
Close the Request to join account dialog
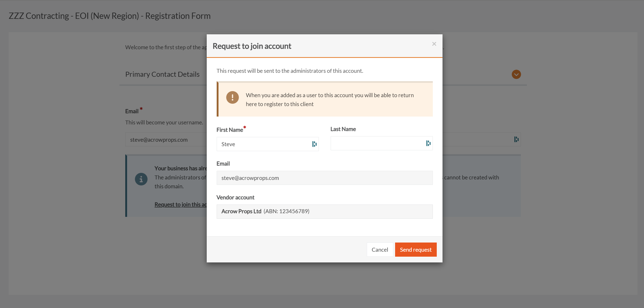[x=434, y=44]
